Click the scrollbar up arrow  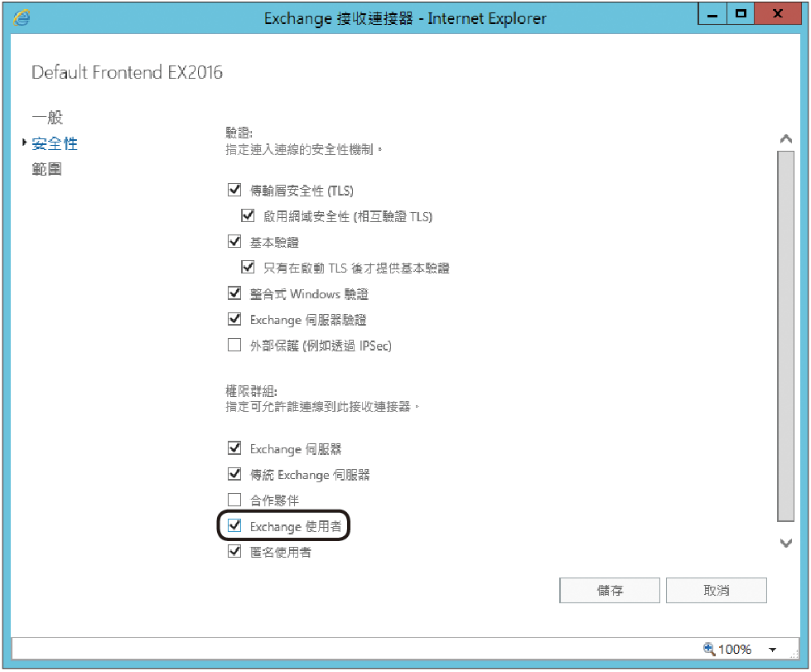[x=785, y=138]
